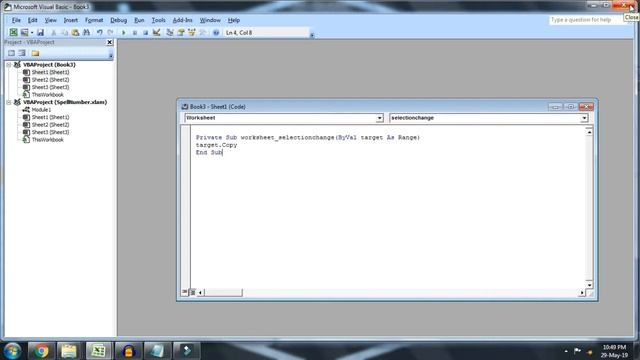The height and width of the screenshot is (360, 640).
Task: Click the 'Type a question for help' box
Action: pos(586,20)
